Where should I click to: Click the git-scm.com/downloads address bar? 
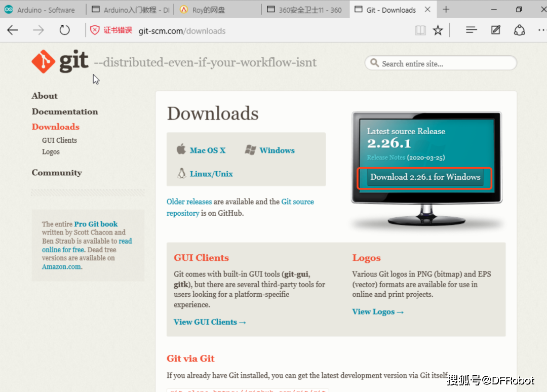[x=182, y=31]
